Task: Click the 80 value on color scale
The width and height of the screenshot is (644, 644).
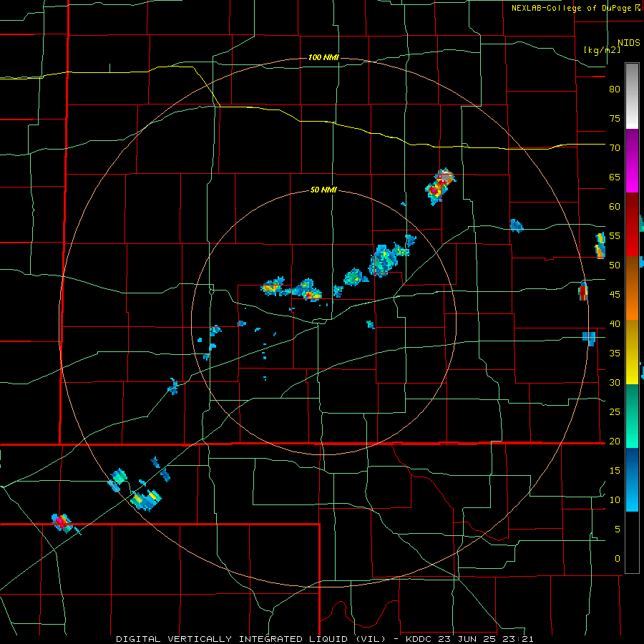Action: [615, 89]
